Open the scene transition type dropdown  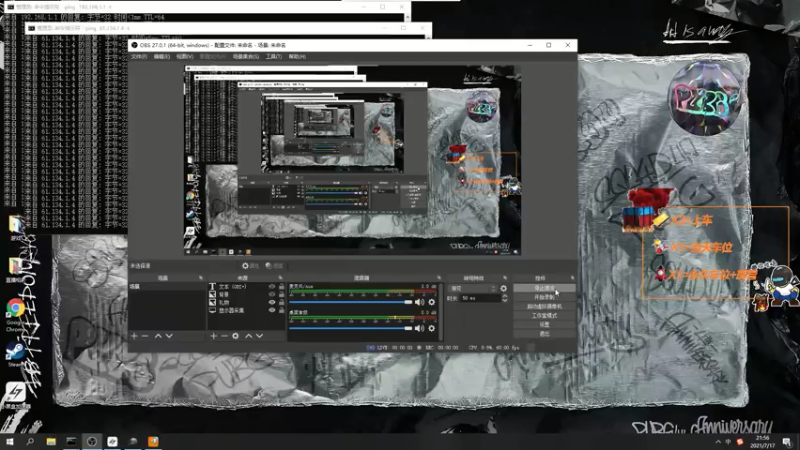(x=472, y=288)
